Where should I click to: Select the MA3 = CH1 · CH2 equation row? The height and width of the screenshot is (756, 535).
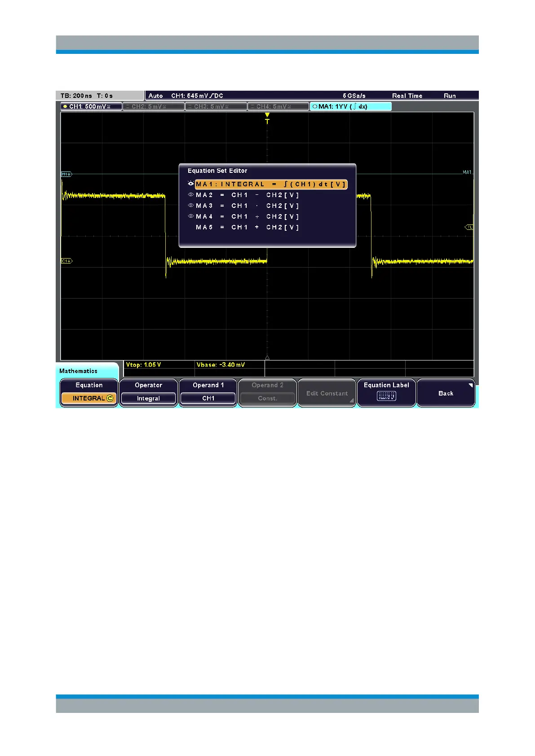coord(247,206)
